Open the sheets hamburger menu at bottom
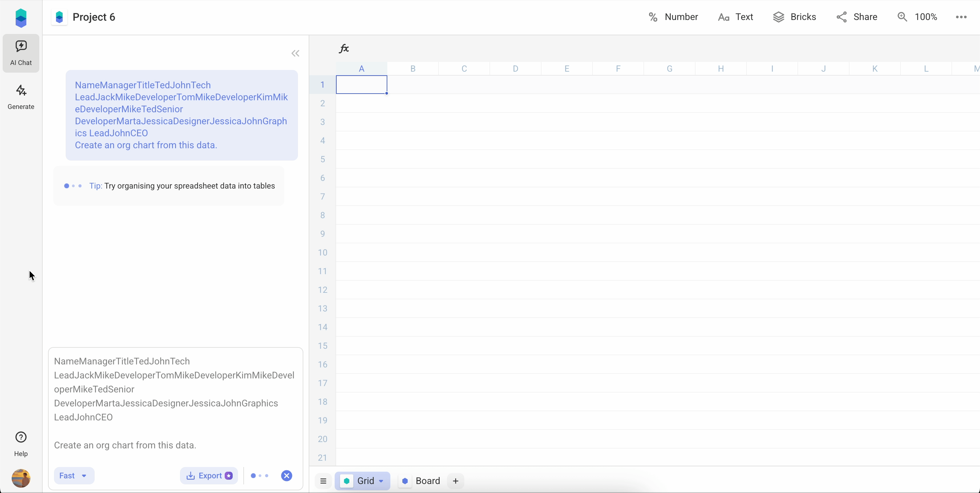980x493 pixels. [323, 481]
